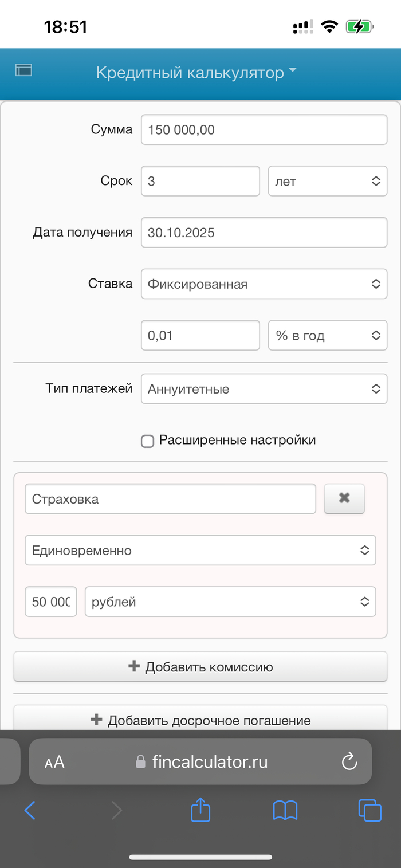This screenshot has width=401, height=868.
Task: Open the Единовременно payment frequency dropdown
Action: (200, 550)
